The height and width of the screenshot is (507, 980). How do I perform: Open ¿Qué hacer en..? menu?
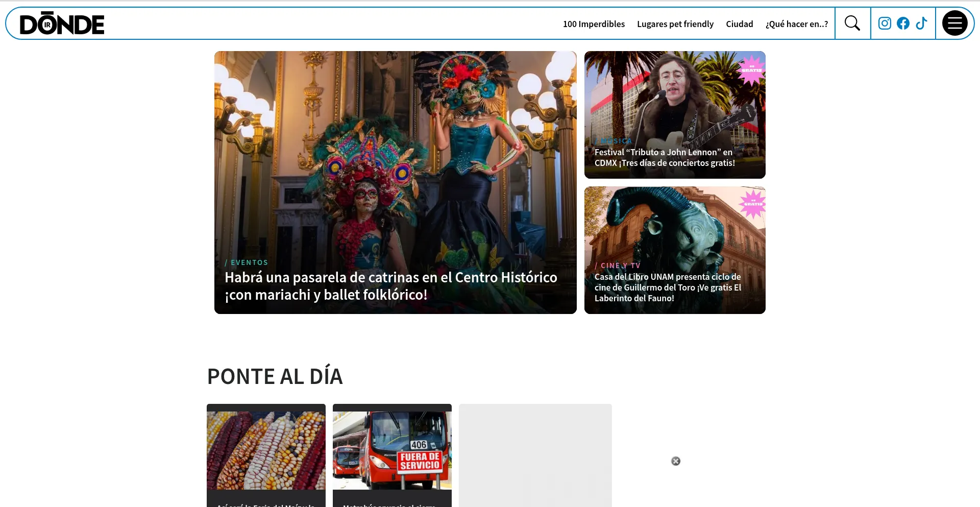point(797,24)
